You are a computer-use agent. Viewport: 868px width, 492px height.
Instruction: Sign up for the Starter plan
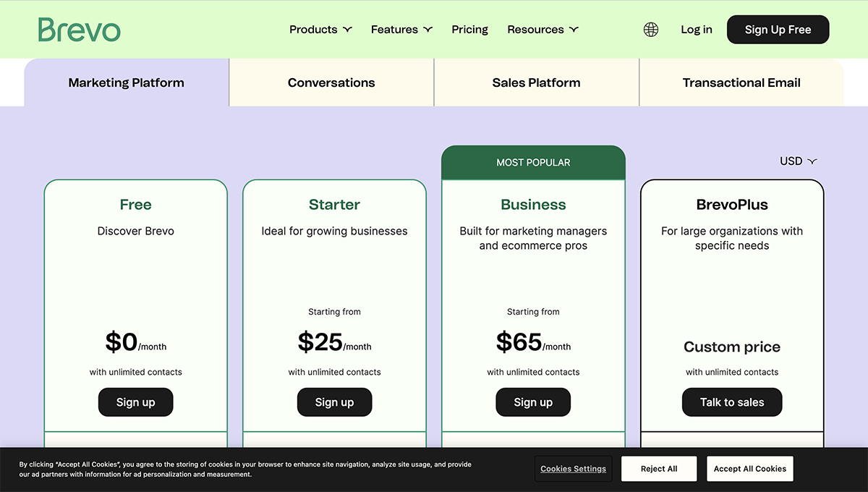click(334, 402)
